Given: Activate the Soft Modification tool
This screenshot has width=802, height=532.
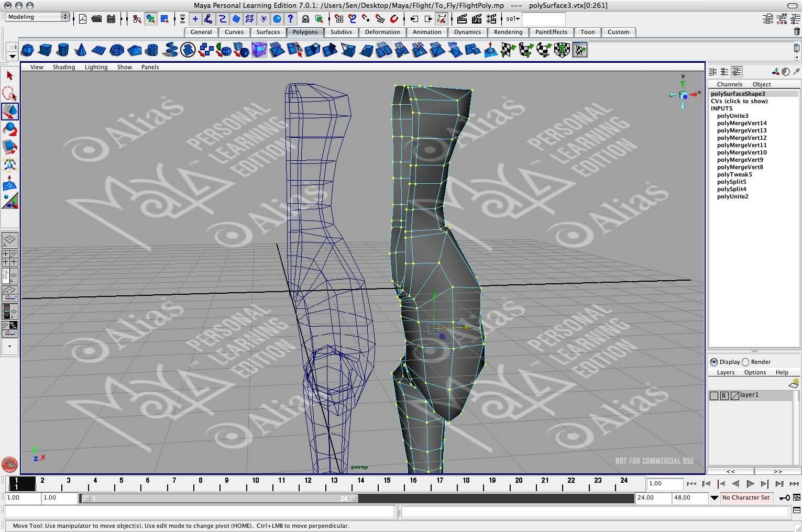Looking at the screenshot, I should coord(9,183).
